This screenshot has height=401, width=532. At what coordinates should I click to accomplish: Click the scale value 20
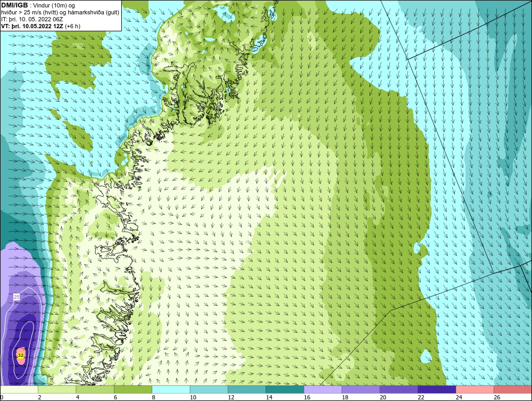[383, 397]
